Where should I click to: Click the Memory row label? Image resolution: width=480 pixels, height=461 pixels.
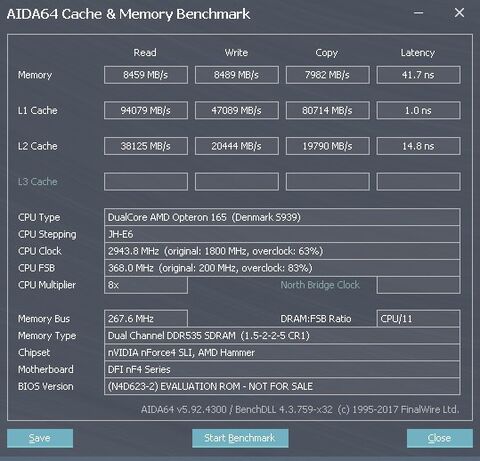35,75
